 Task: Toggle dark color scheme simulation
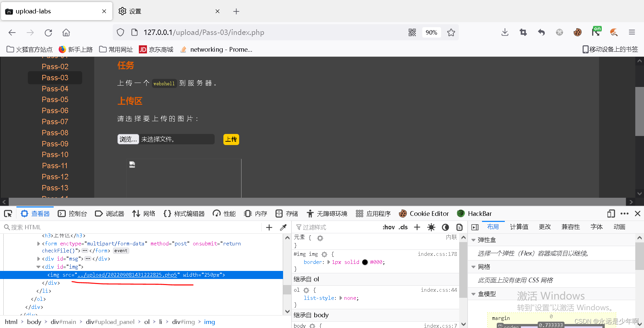click(445, 227)
